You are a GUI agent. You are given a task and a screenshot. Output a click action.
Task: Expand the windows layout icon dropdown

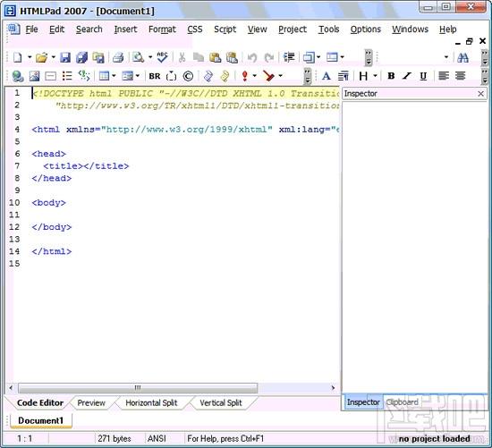click(318, 57)
